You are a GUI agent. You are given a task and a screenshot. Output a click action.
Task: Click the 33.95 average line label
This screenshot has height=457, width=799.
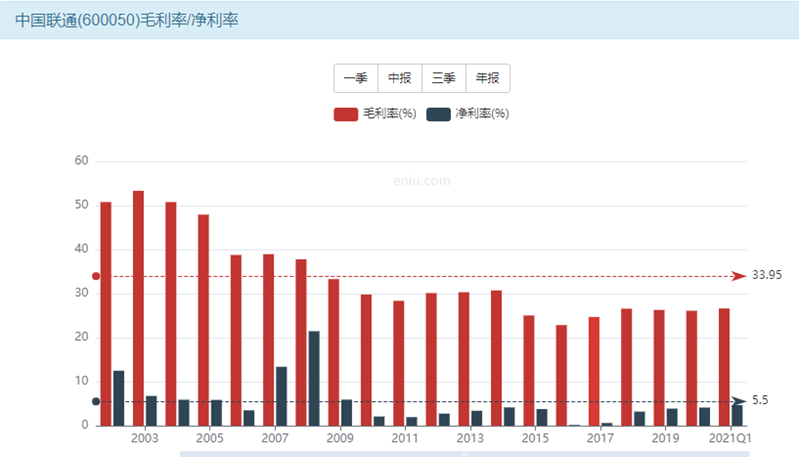pyautogui.click(x=766, y=275)
